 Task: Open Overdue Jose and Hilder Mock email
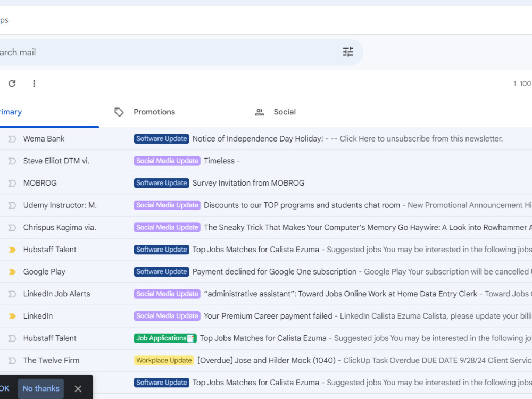(x=267, y=360)
